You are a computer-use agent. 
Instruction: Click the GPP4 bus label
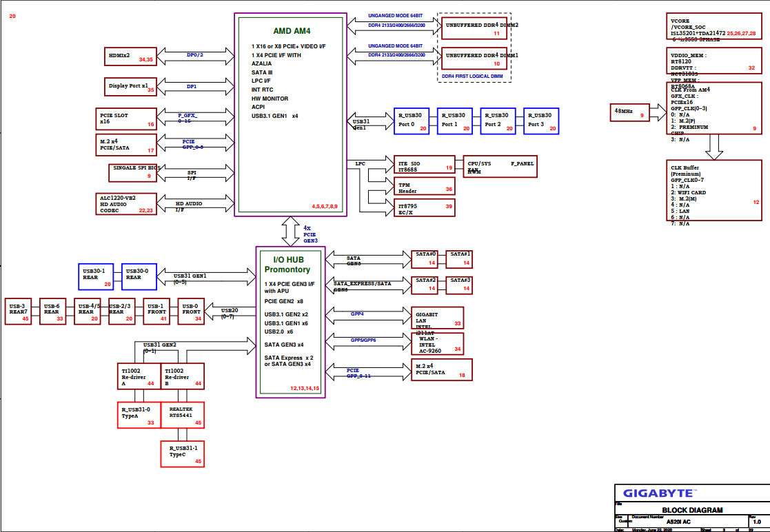click(357, 314)
